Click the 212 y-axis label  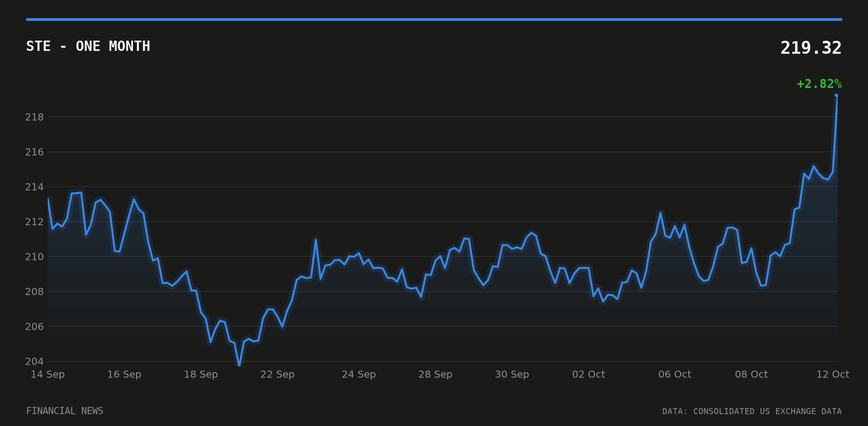pos(34,222)
